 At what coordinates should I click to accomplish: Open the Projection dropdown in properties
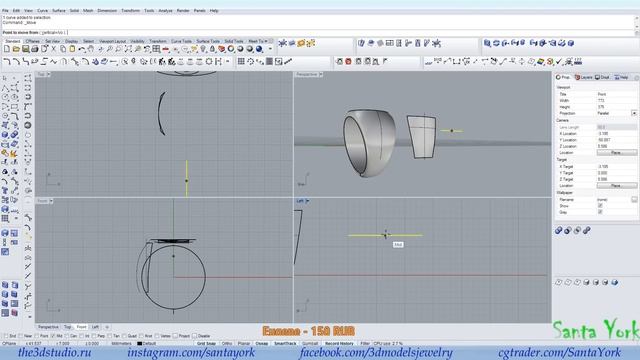(x=634, y=113)
